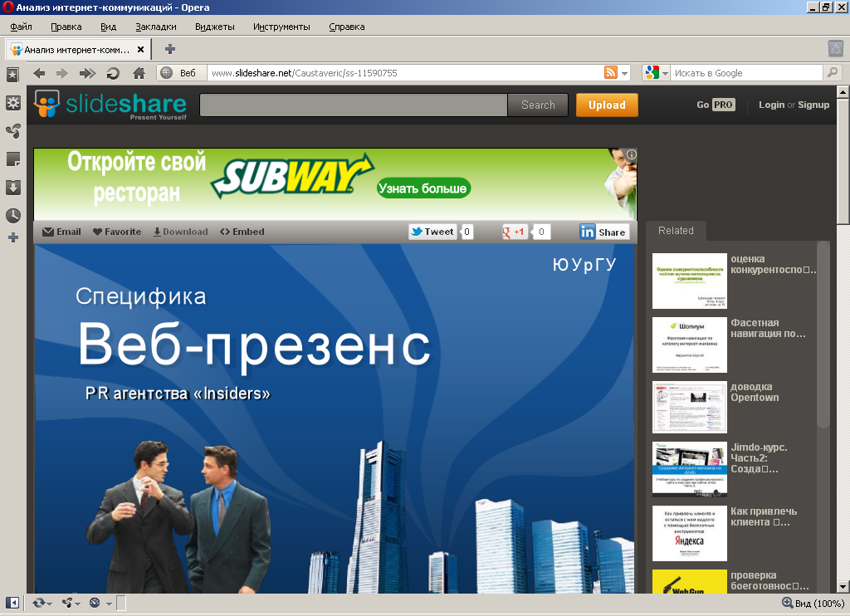Go forward to the next page

[x=62, y=73]
